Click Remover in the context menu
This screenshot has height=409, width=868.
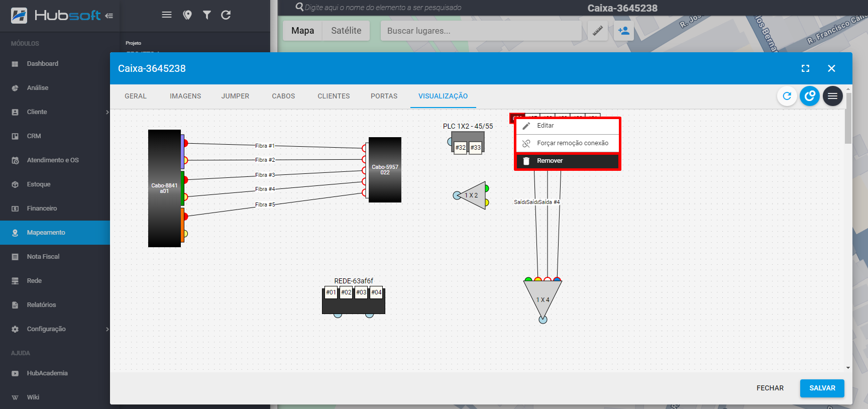(x=568, y=161)
